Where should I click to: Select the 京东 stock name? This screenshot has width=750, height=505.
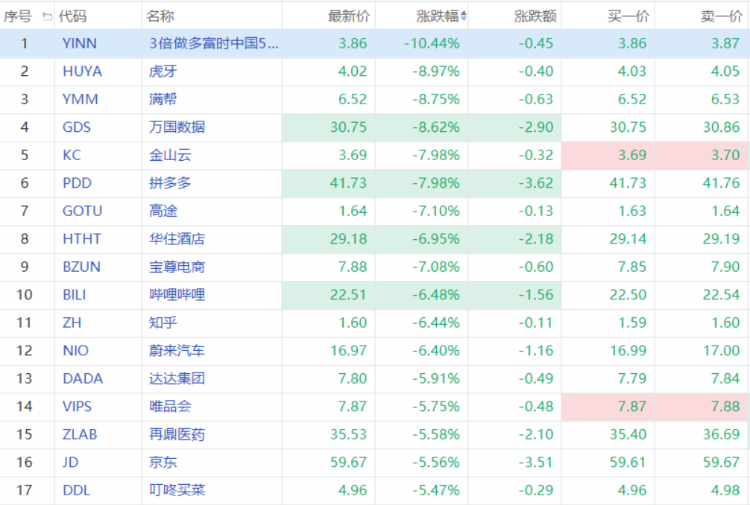161,463
